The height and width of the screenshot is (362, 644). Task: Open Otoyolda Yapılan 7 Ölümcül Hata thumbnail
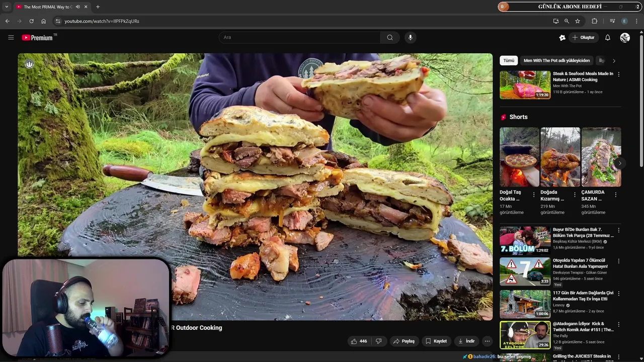click(525, 271)
